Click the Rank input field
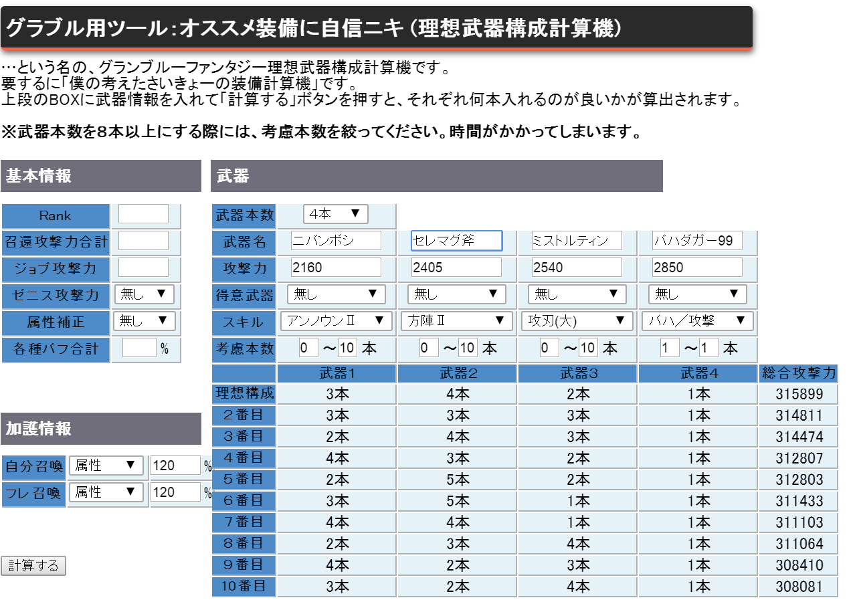861x616 pixels. tap(144, 214)
